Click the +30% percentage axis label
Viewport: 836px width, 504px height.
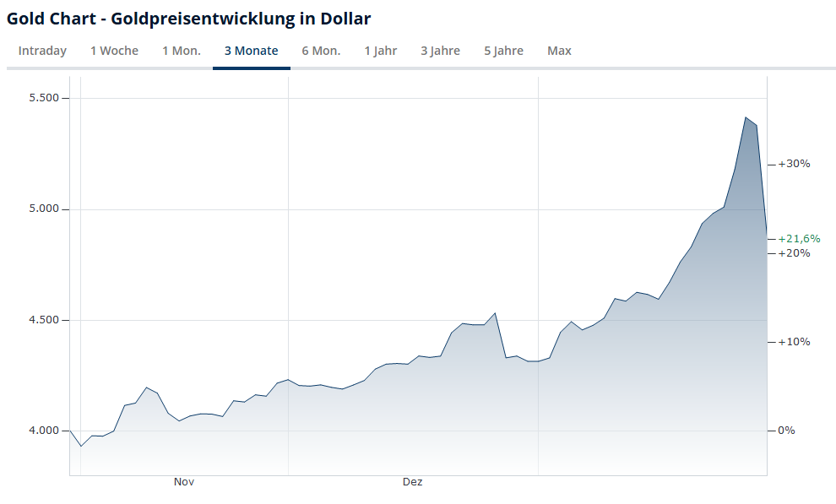pos(794,164)
